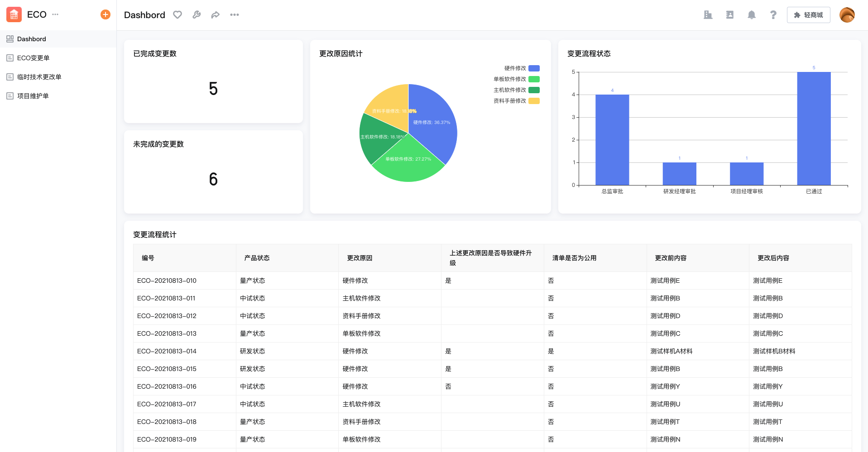Click the 已通过 bar in the chart

tap(814, 128)
